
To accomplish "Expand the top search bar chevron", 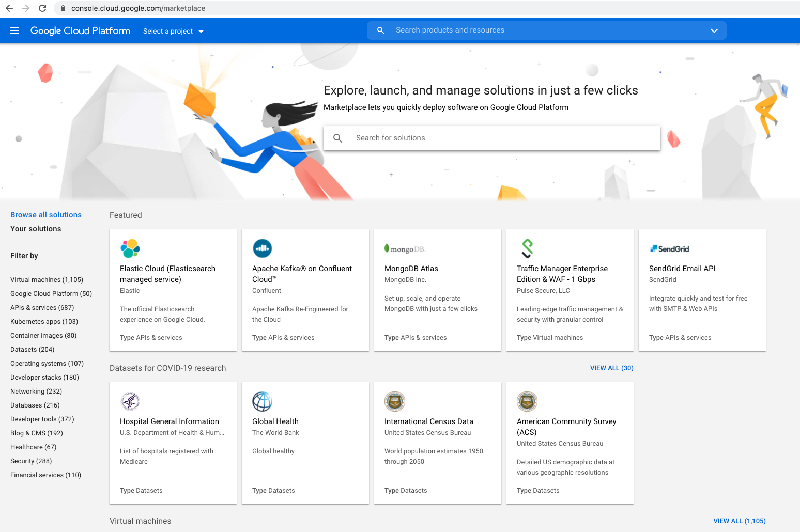I will tap(714, 30).
